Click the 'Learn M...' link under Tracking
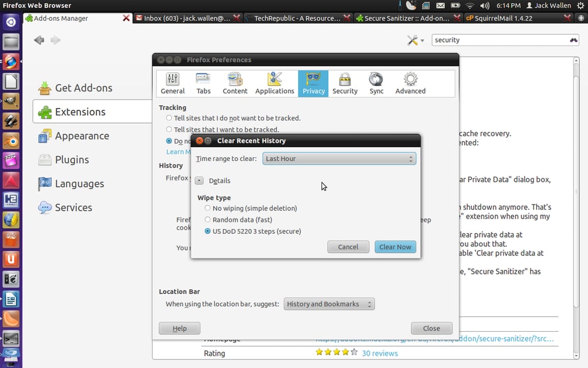 coord(179,152)
